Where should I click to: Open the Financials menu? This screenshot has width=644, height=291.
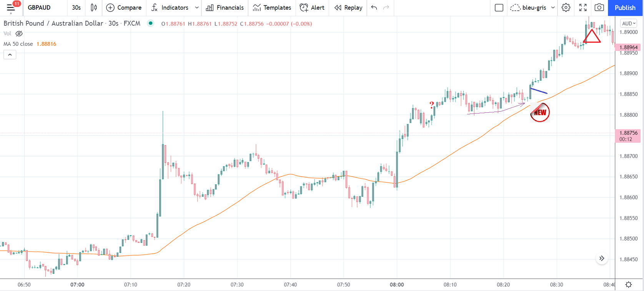225,8
